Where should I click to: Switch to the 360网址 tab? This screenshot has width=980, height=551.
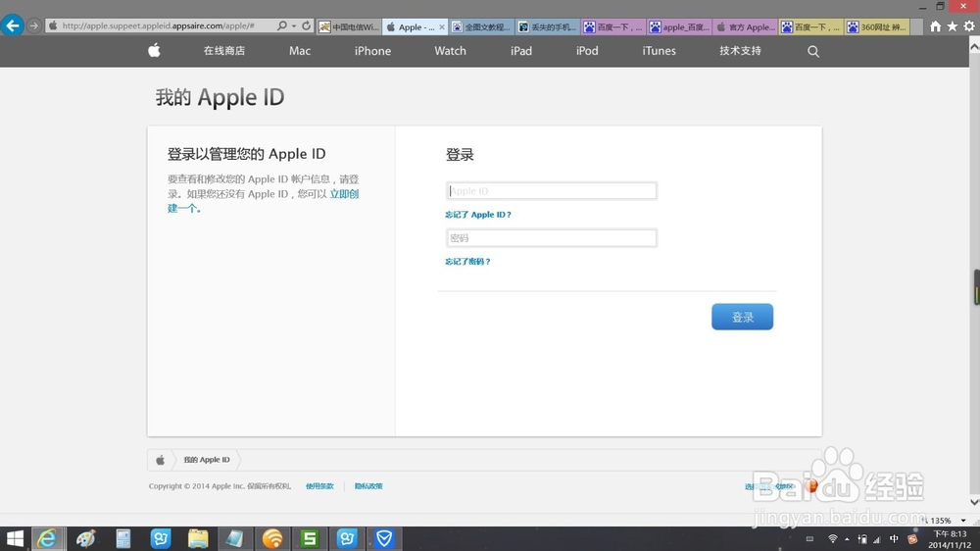(x=877, y=26)
